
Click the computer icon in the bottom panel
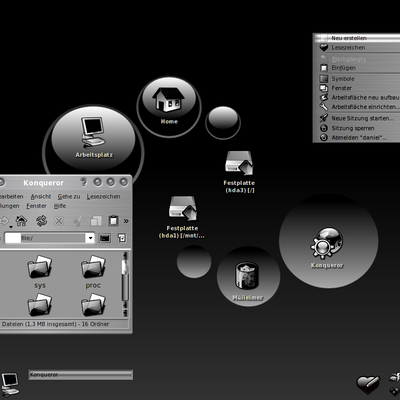[x=10, y=384]
